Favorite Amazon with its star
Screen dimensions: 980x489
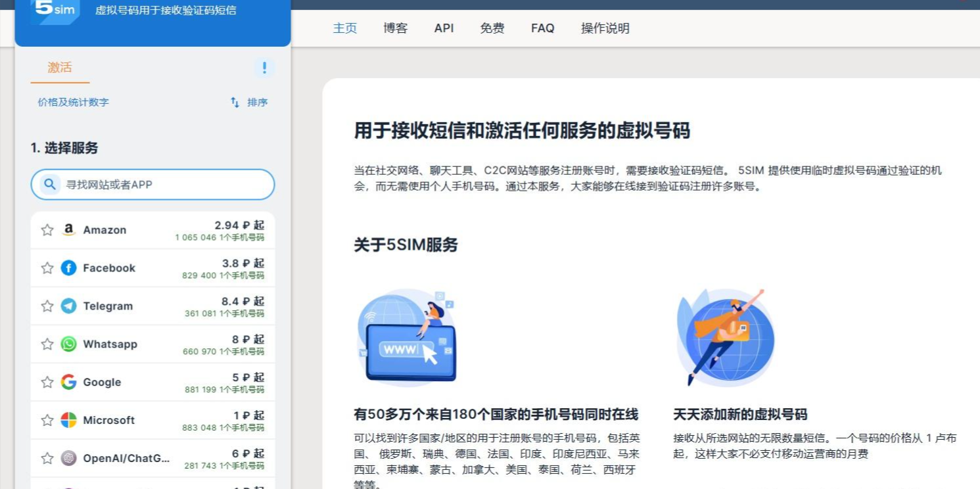[x=47, y=230]
